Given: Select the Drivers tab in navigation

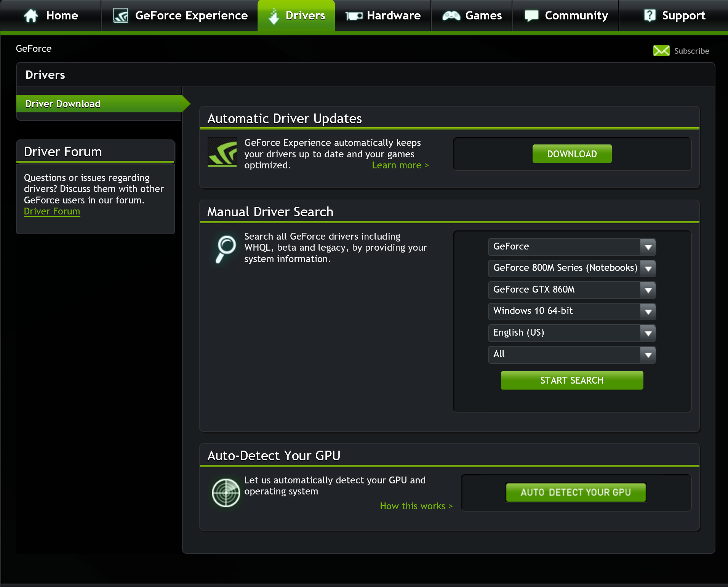Looking at the screenshot, I should (x=296, y=16).
